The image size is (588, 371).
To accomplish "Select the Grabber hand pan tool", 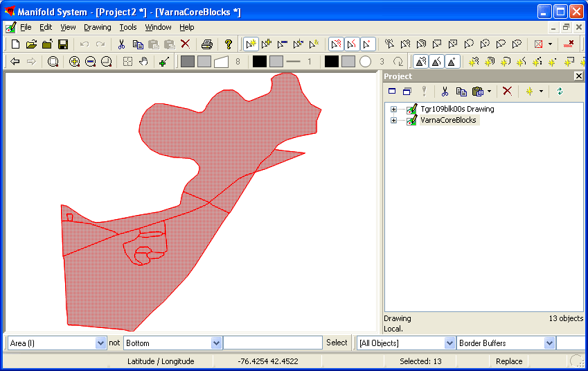I will tap(143, 62).
